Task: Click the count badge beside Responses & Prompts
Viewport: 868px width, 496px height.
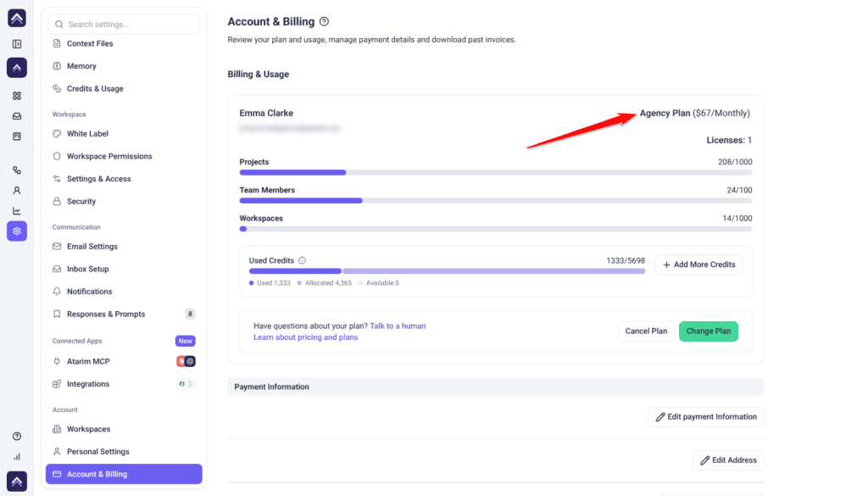Action: click(x=190, y=314)
